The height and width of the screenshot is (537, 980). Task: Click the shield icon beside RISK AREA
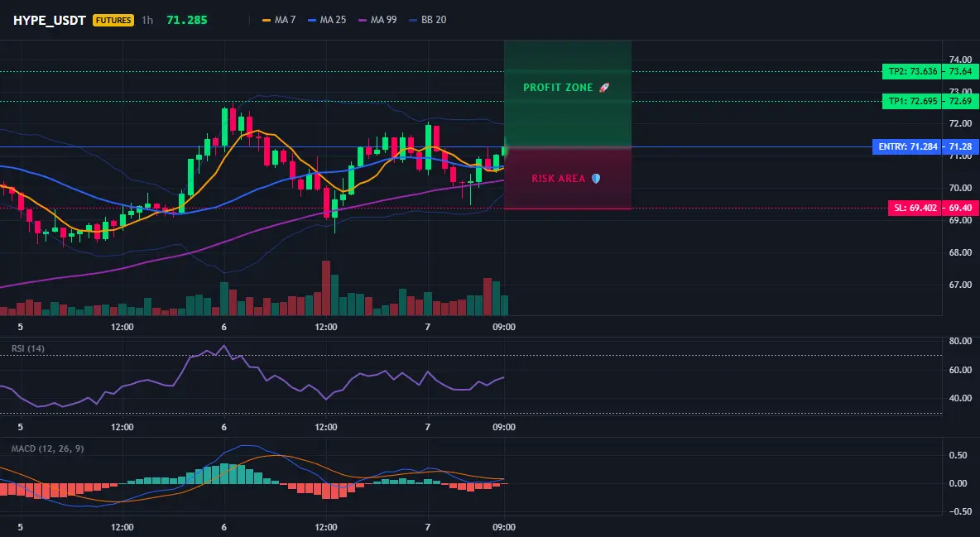[596, 179]
